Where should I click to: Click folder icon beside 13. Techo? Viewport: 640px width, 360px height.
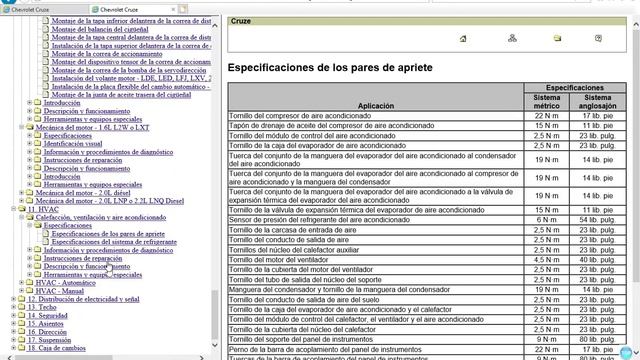22,307
